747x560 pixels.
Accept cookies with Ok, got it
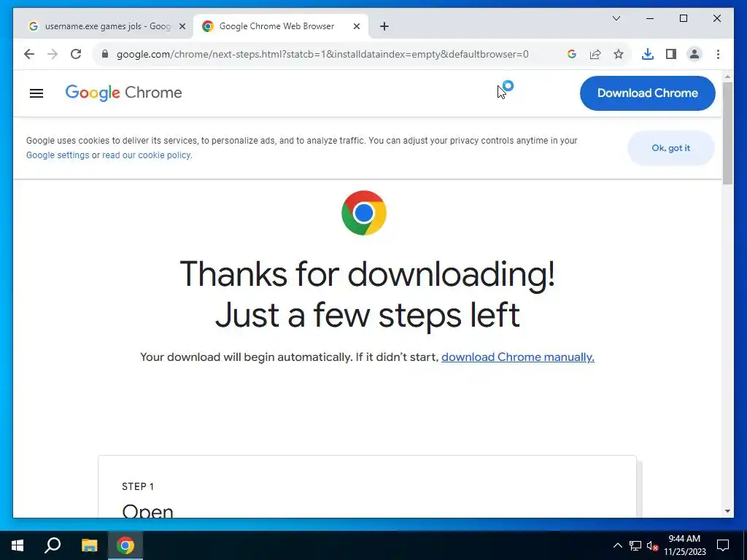(671, 148)
